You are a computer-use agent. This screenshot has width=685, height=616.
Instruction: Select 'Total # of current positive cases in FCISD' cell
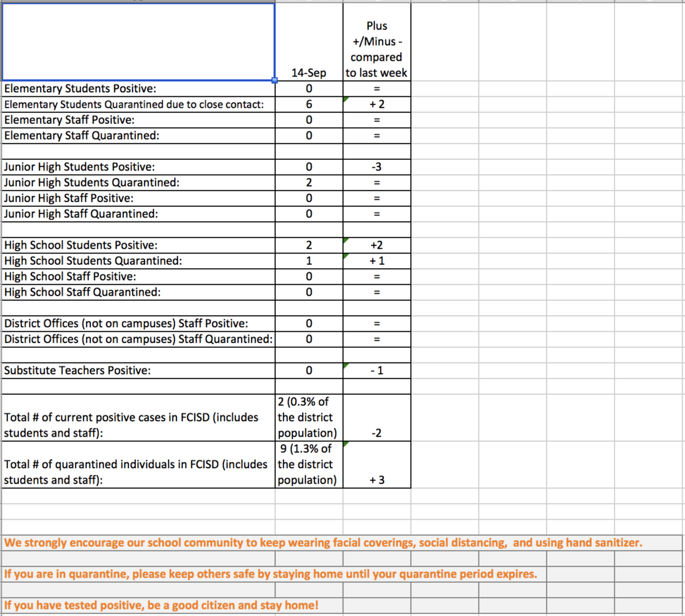(x=138, y=417)
